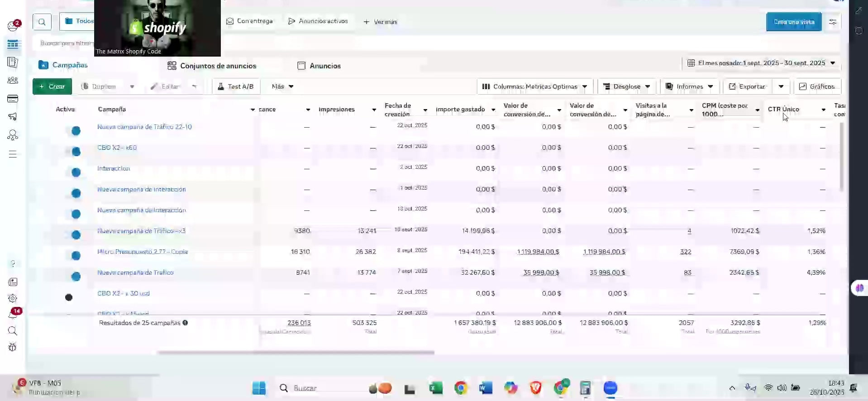Open the notifications bell with 14 badge

[x=13, y=314]
